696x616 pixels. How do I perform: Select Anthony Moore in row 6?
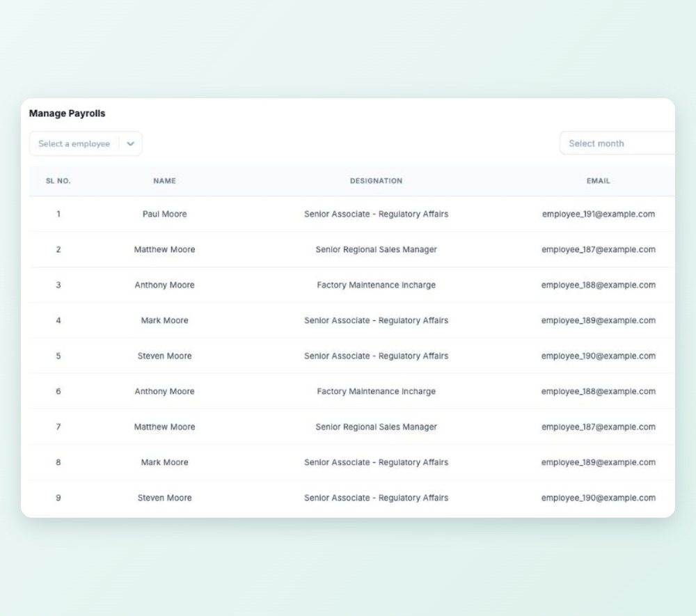click(x=165, y=391)
